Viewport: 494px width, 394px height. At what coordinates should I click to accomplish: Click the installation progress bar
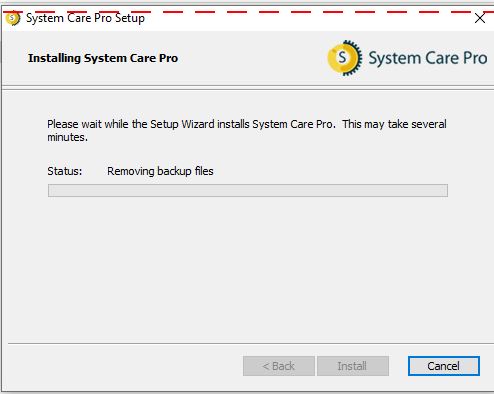point(248,191)
